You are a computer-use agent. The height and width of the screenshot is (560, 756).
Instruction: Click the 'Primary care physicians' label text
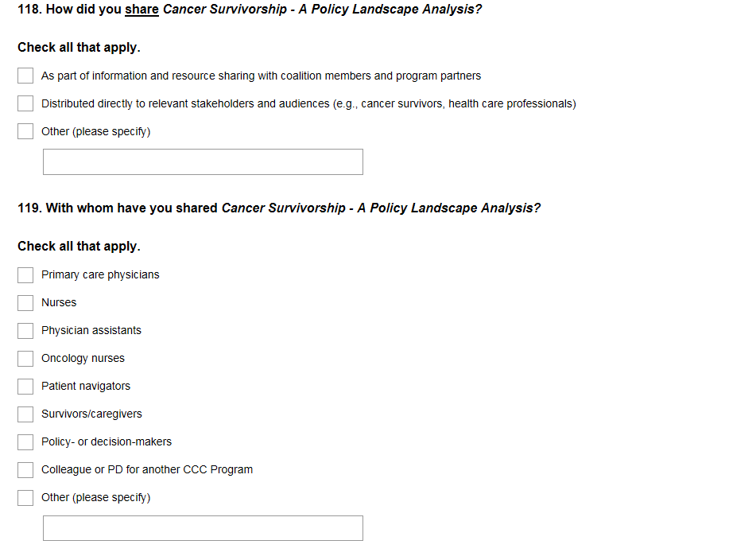[100, 275]
